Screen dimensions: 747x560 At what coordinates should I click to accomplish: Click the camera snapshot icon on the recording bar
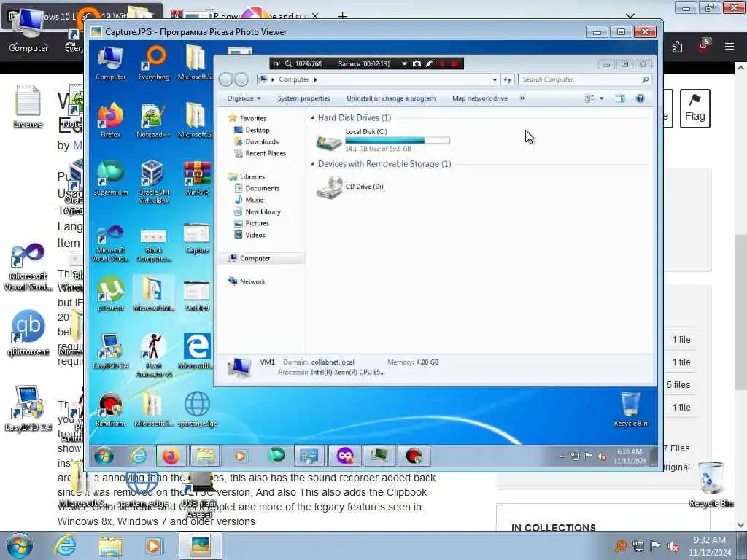point(417,63)
